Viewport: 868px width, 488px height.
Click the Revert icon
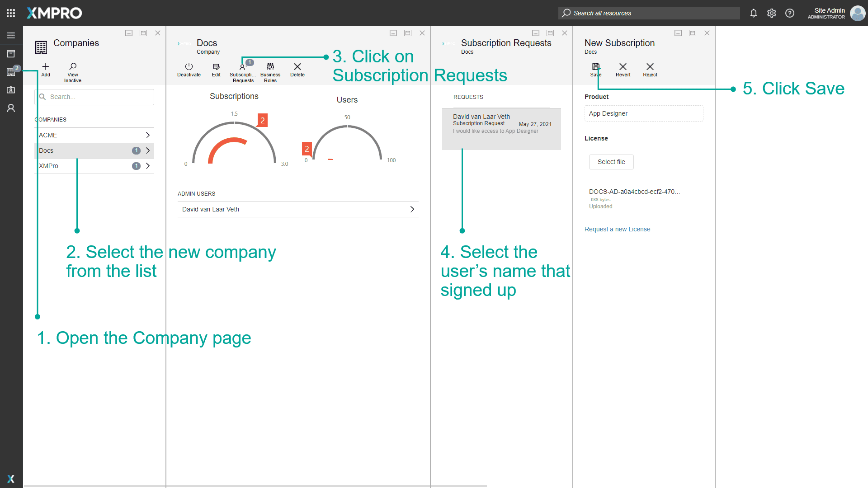coord(623,67)
